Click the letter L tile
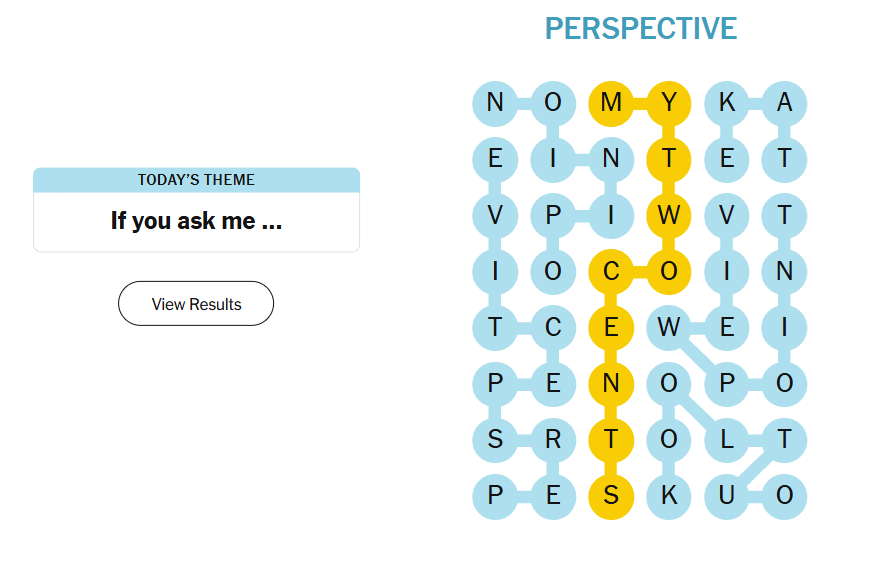 coord(727,439)
